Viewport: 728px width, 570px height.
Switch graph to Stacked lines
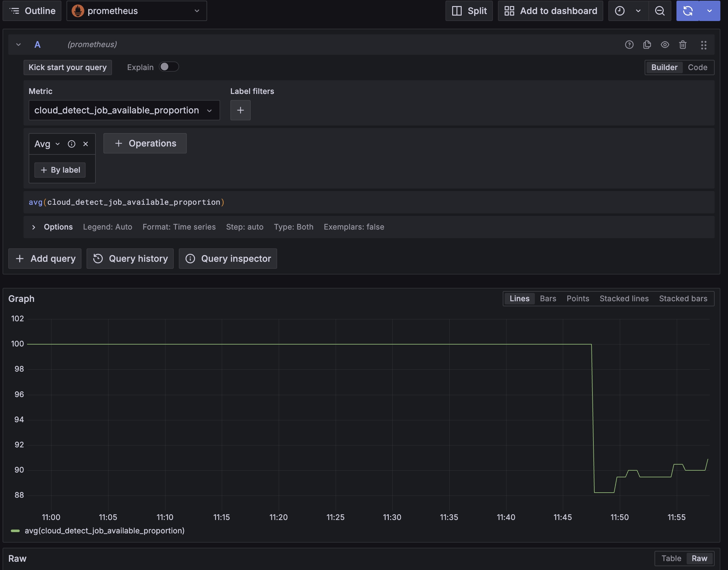624,299
